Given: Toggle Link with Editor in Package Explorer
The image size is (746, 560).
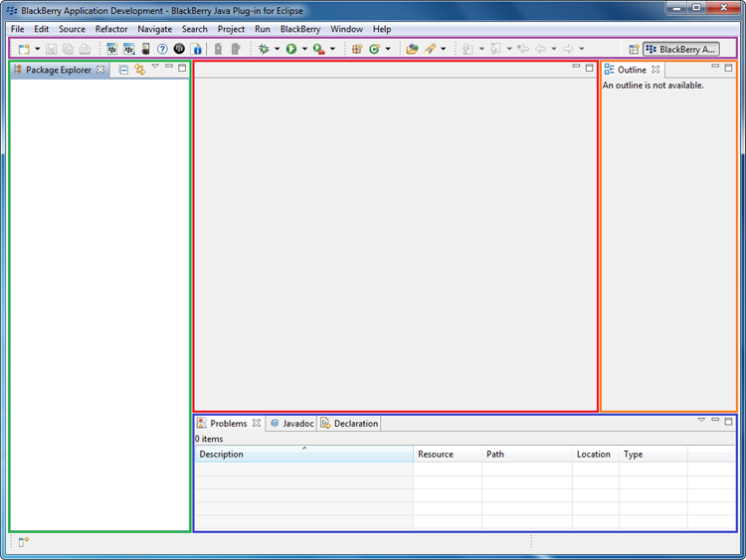Looking at the screenshot, I should click(140, 70).
